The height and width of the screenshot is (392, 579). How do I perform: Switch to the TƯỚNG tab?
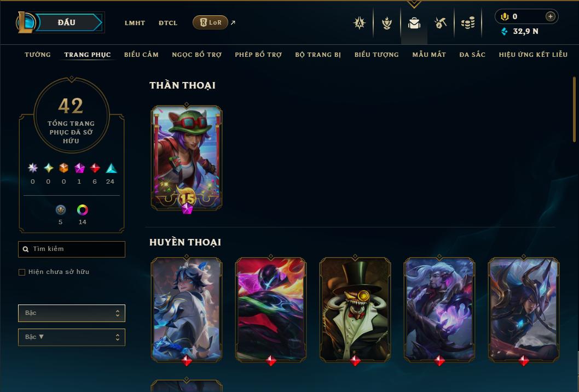coord(38,55)
